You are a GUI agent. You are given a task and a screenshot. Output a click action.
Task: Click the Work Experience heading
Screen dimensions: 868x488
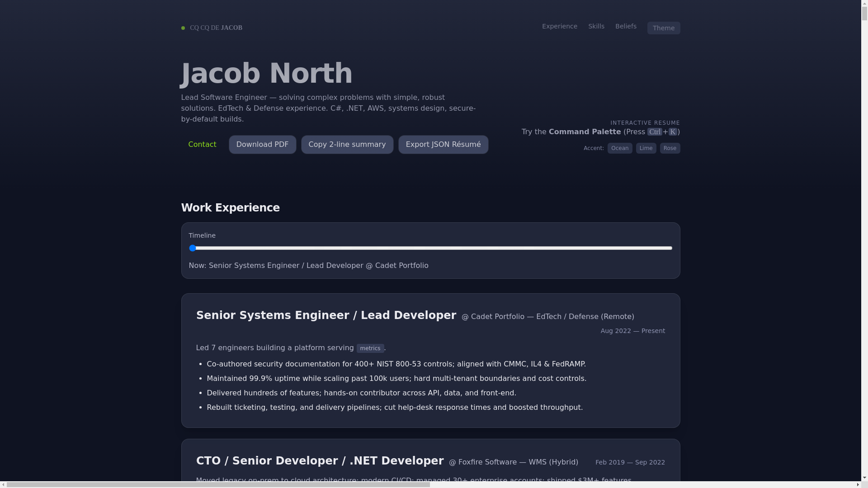click(x=230, y=208)
